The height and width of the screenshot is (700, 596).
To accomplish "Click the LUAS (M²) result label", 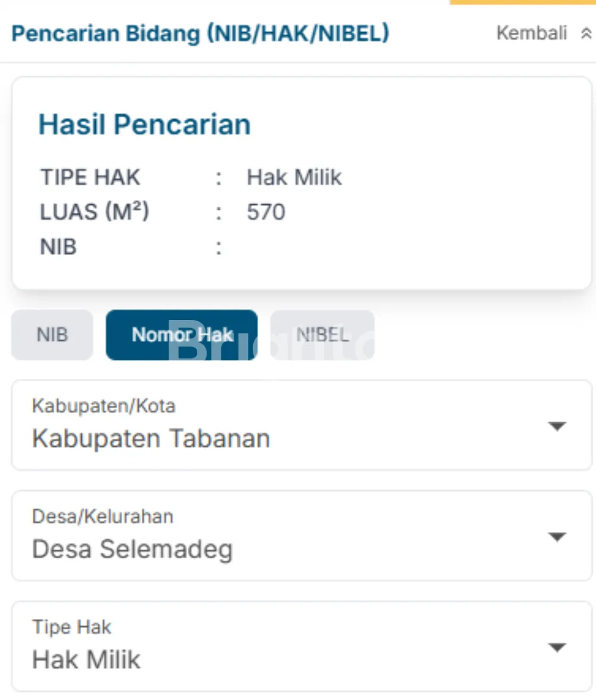I will pos(94,212).
